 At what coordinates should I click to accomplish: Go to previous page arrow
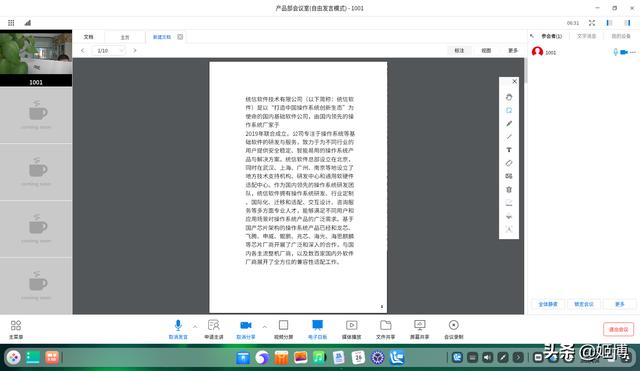[82, 51]
